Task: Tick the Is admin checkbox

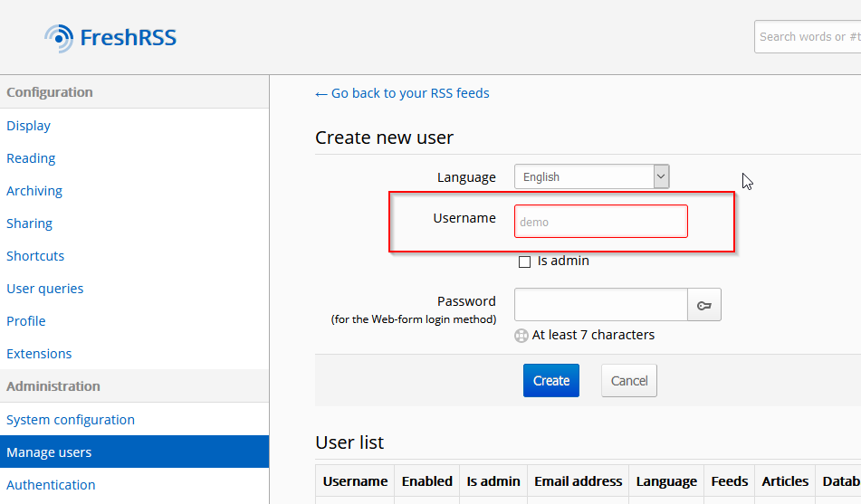Action: click(524, 262)
